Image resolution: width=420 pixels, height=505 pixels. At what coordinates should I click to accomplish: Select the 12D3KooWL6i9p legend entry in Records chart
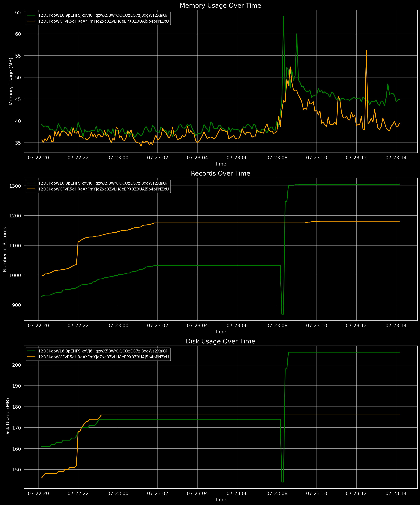click(103, 183)
